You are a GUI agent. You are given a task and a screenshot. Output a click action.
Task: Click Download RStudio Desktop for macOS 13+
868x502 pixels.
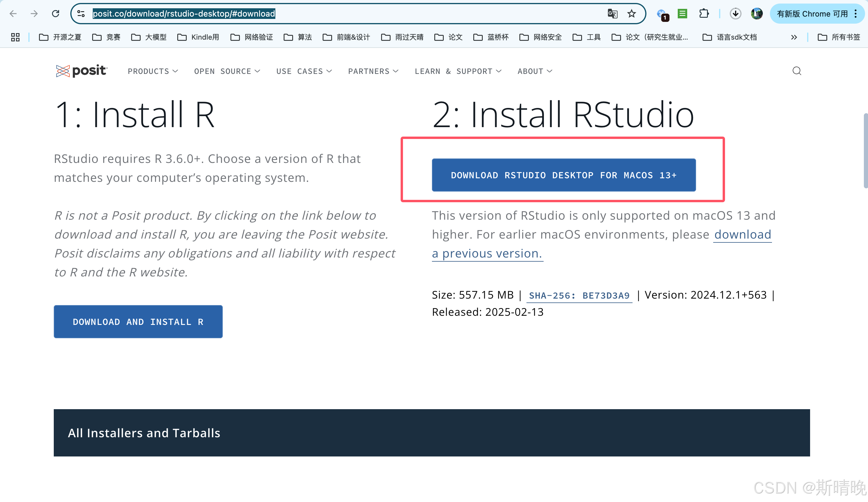(x=563, y=175)
